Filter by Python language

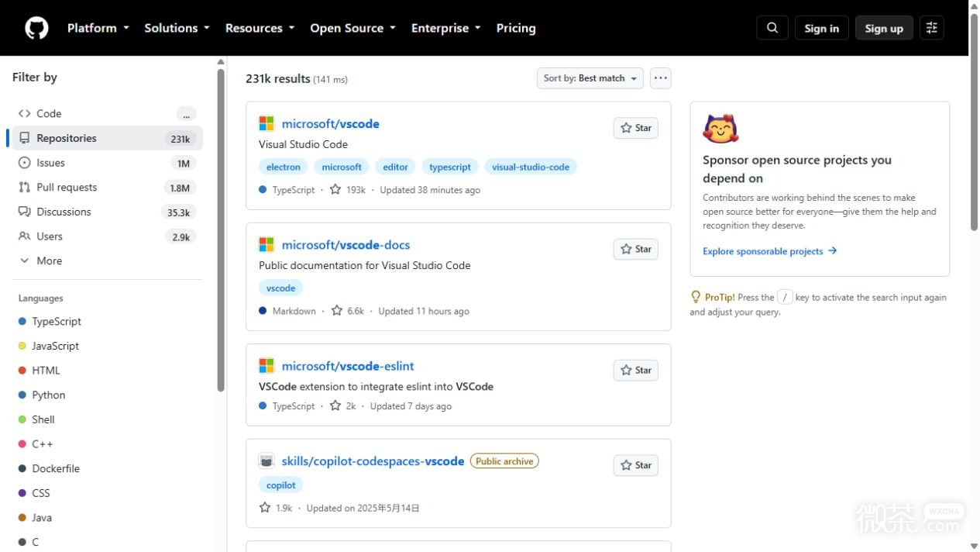pyautogui.click(x=108, y=395)
